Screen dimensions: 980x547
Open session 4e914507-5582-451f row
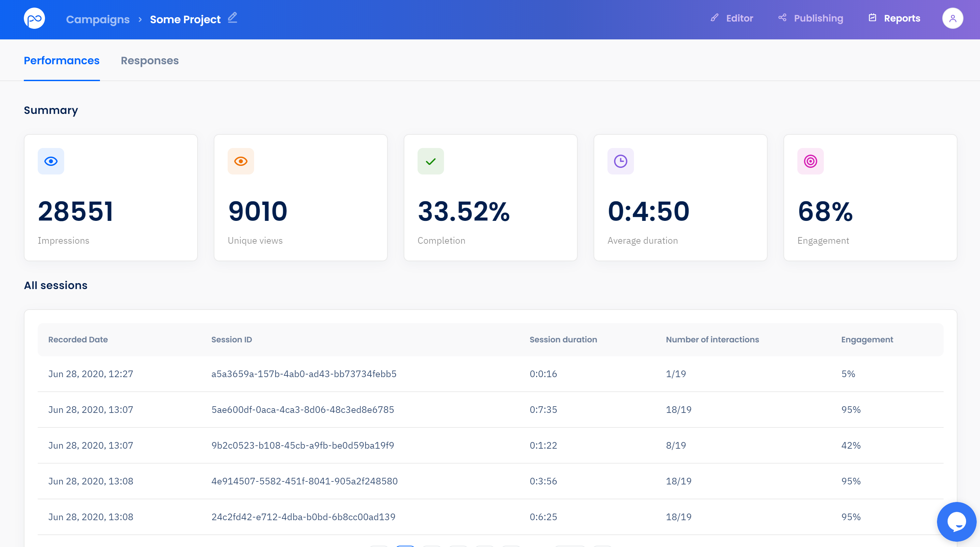tap(304, 481)
